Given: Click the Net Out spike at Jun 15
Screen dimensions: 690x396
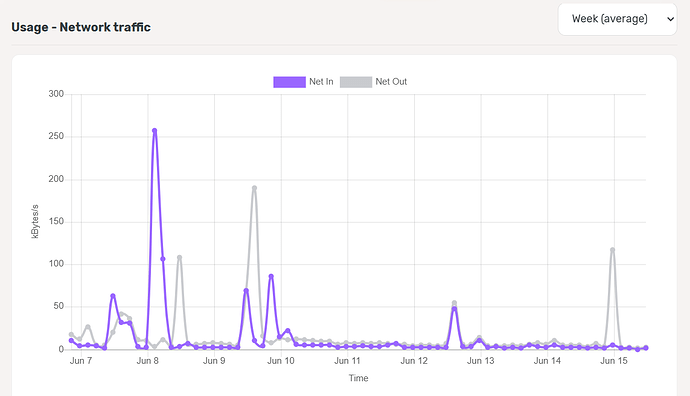Looking at the screenshot, I should coord(612,249).
